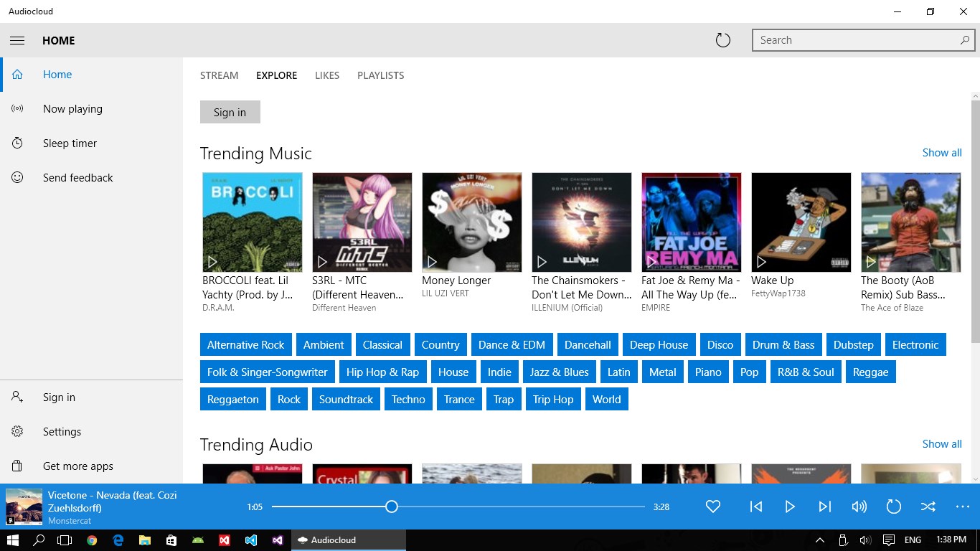Open Get more apps in sidebar
This screenshot has height=551, width=980.
pos(92,466)
